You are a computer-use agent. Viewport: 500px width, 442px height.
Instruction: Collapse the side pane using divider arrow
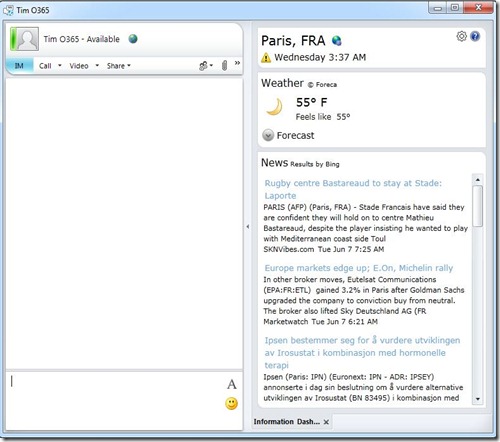(x=248, y=227)
